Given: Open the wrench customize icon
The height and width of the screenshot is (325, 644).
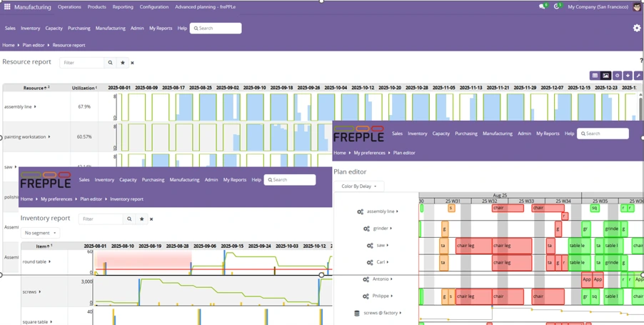Looking at the screenshot, I should pyautogui.click(x=638, y=76).
